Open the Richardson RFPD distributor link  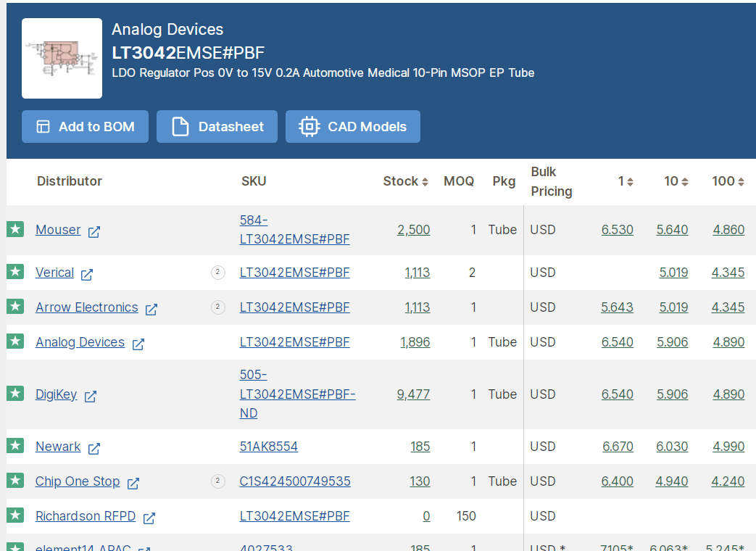[86, 515]
